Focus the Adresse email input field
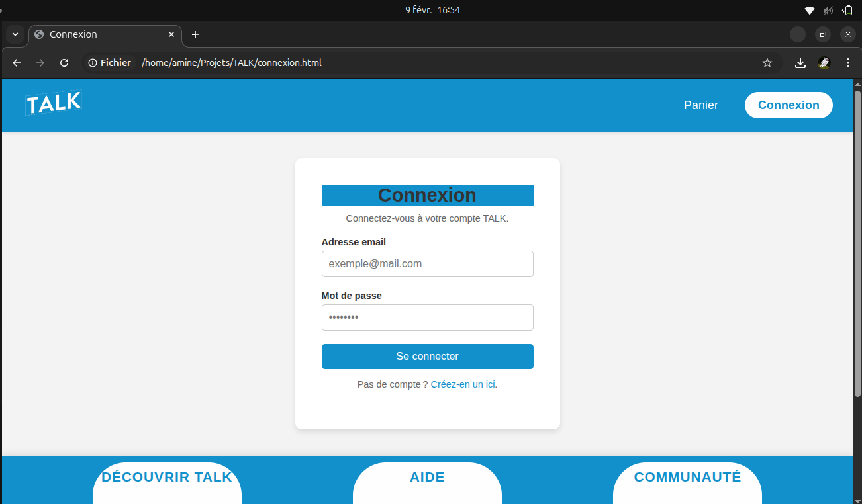 pos(427,264)
